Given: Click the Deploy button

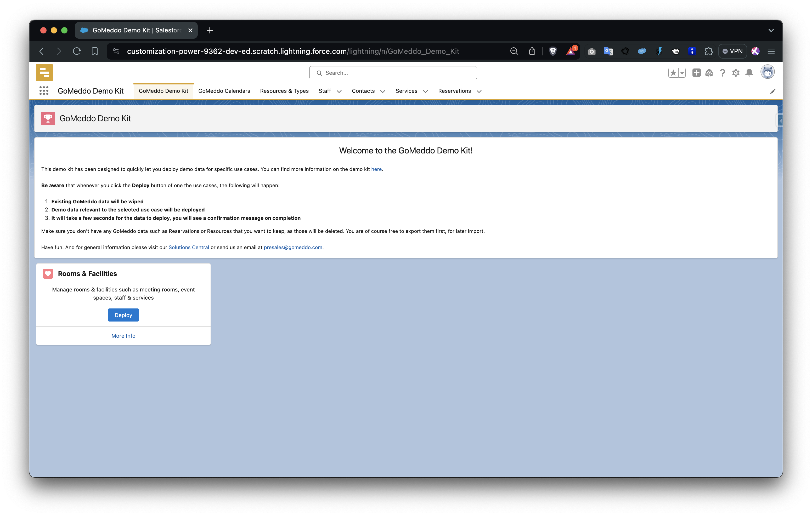Looking at the screenshot, I should pyautogui.click(x=123, y=315).
